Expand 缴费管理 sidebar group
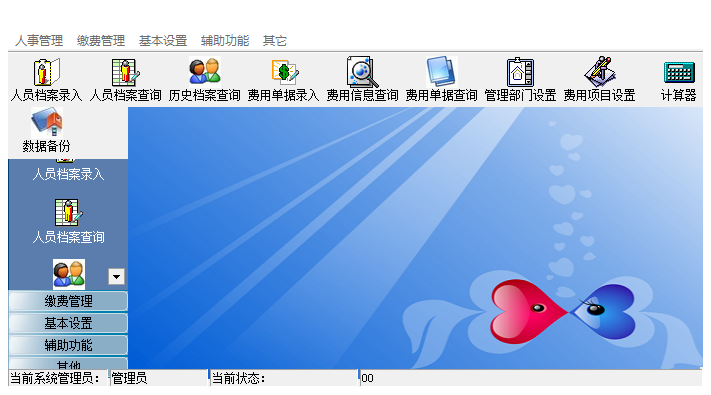 point(68,301)
